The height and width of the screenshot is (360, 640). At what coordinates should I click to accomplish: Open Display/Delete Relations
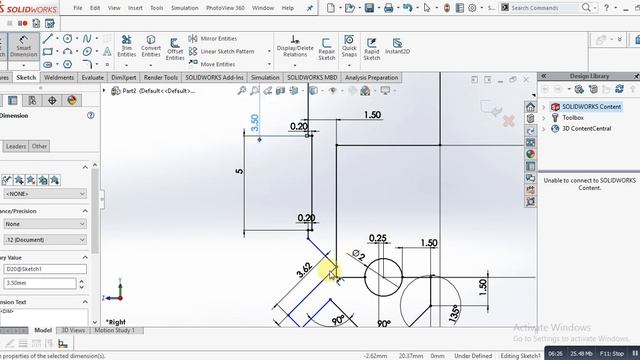(295, 46)
